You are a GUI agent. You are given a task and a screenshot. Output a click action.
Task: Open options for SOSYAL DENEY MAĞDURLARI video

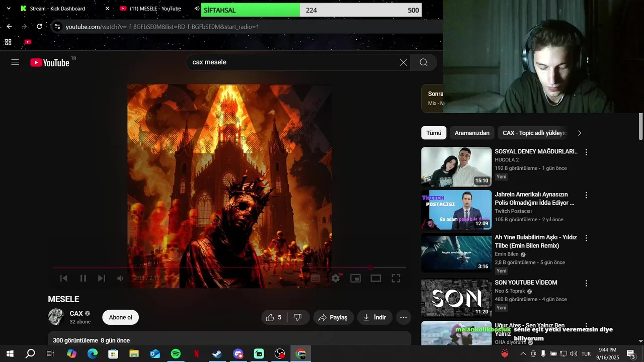coord(586,152)
